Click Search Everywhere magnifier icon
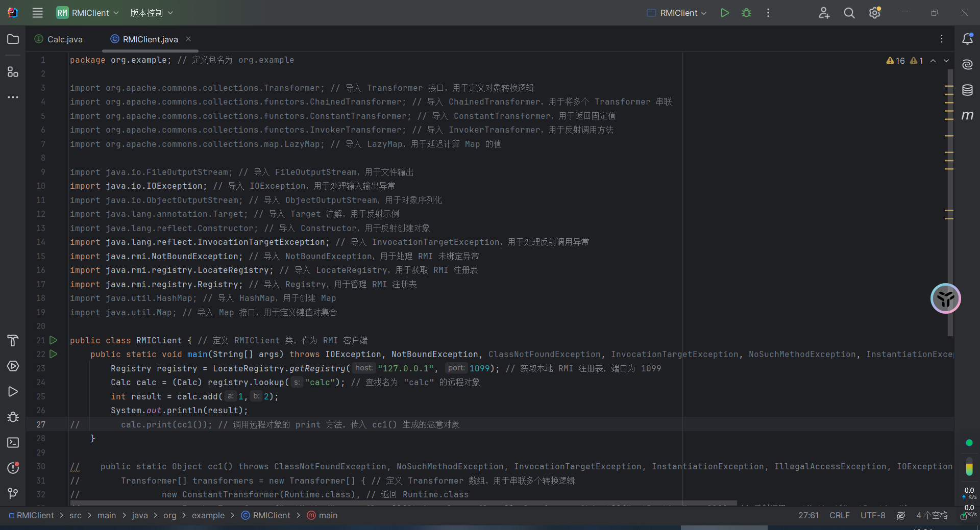 pyautogui.click(x=849, y=13)
